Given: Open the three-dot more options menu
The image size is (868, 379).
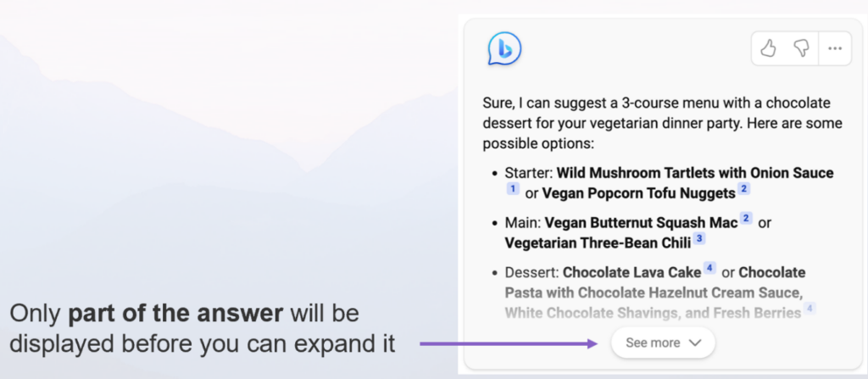Looking at the screenshot, I should [x=835, y=49].
